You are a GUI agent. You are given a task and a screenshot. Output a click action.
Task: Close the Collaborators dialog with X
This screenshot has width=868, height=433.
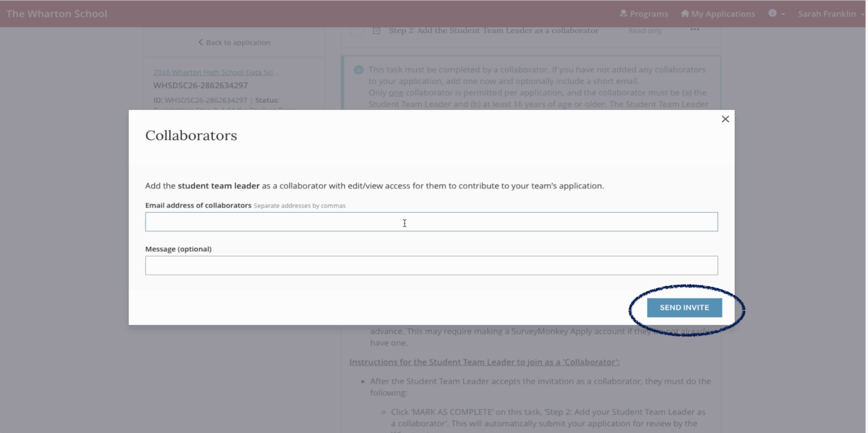point(725,119)
